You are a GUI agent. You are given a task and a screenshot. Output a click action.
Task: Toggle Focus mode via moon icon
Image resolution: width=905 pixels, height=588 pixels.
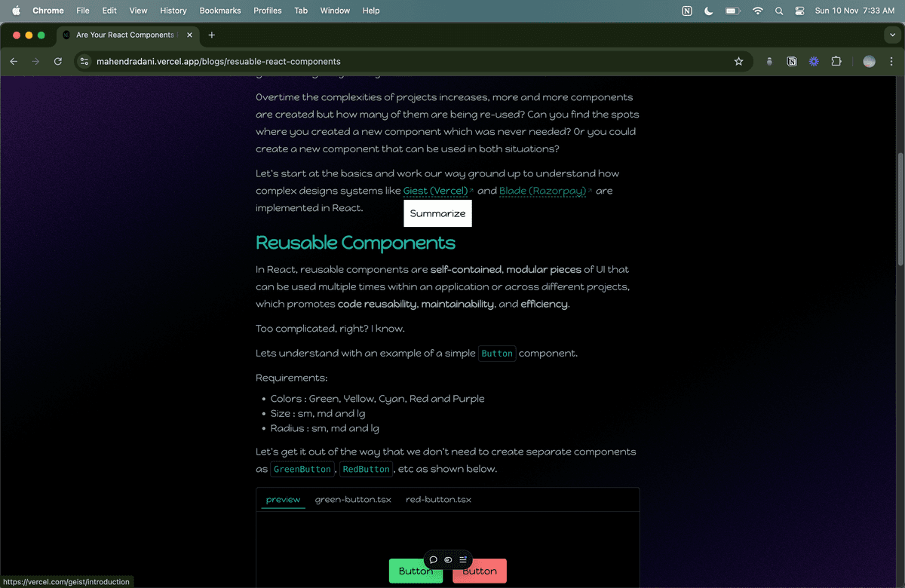pos(708,11)
